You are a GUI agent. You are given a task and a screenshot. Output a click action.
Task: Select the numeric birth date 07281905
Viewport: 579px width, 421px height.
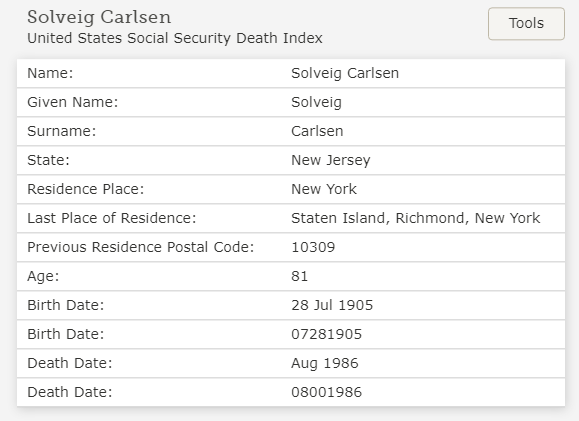326,334
